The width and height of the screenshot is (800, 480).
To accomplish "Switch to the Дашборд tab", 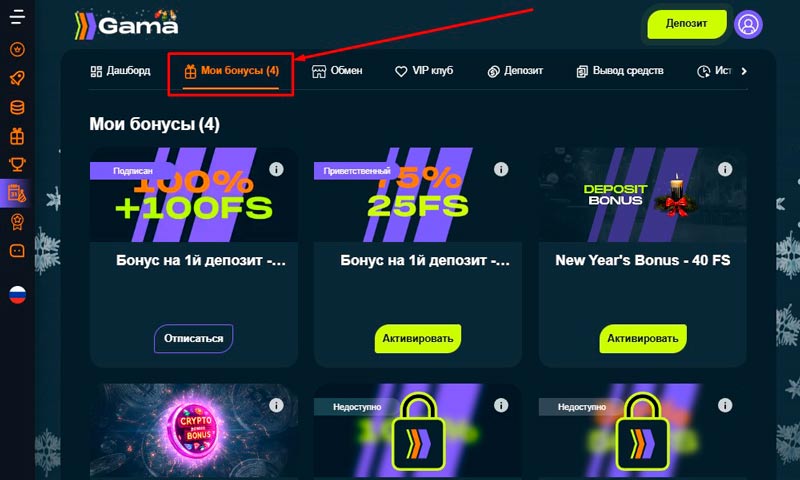I will pos(120,71).
